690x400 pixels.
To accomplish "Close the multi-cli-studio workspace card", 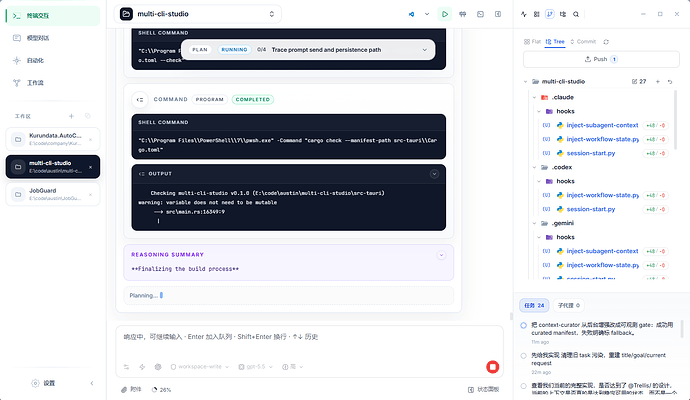I will pyautogui.click(x=90, y=167).
